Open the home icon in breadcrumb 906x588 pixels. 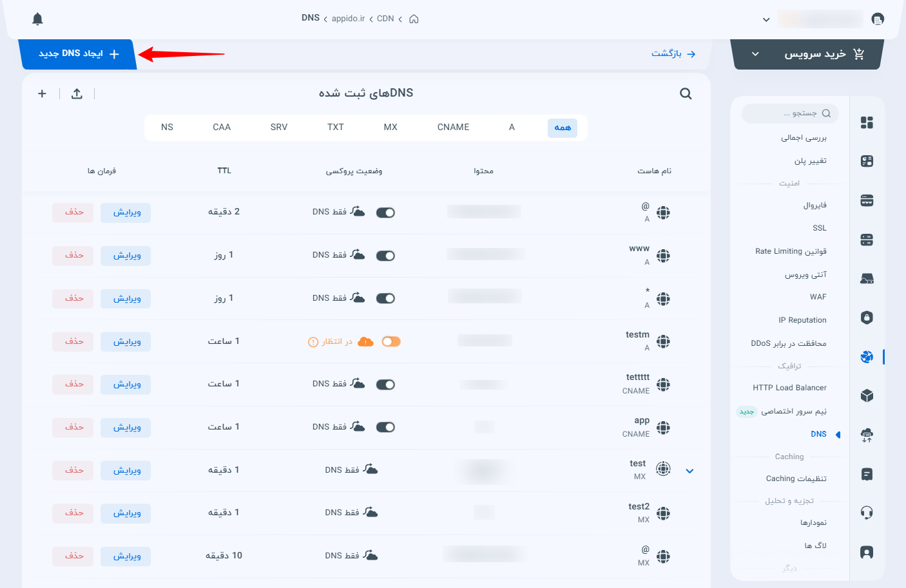pyautogui.click(x=414, y=19)
